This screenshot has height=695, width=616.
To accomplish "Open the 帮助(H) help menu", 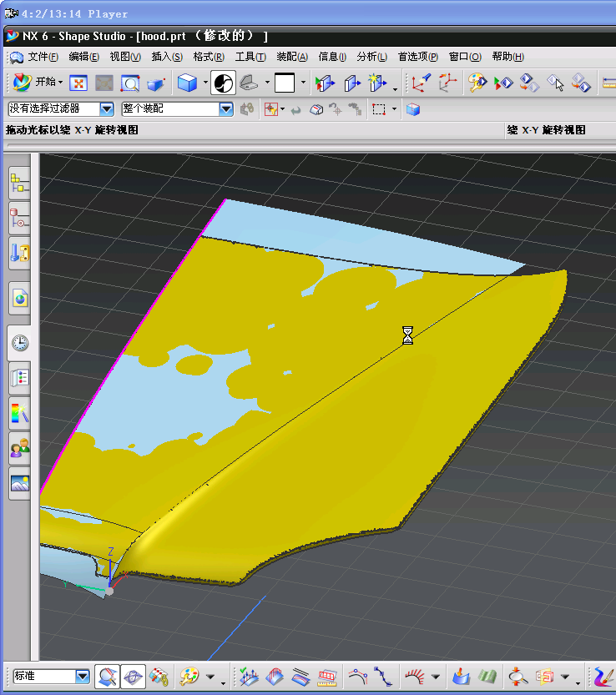I will 507,57.
